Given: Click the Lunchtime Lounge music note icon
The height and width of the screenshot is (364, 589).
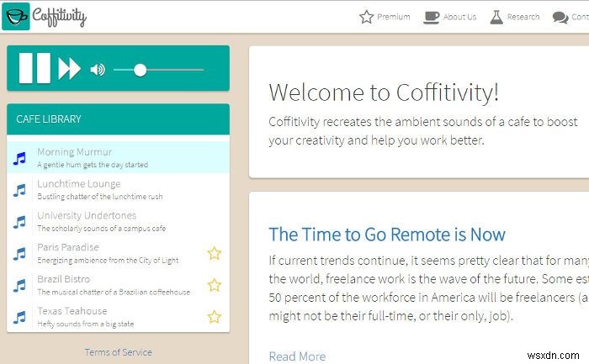Looking at the screenshot, I should [x=19, y=190].
